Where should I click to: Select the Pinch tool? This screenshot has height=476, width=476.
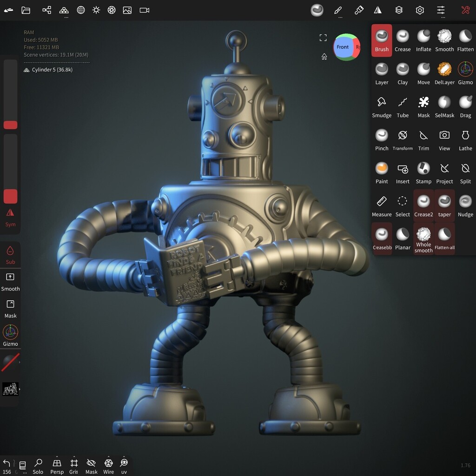382,140
